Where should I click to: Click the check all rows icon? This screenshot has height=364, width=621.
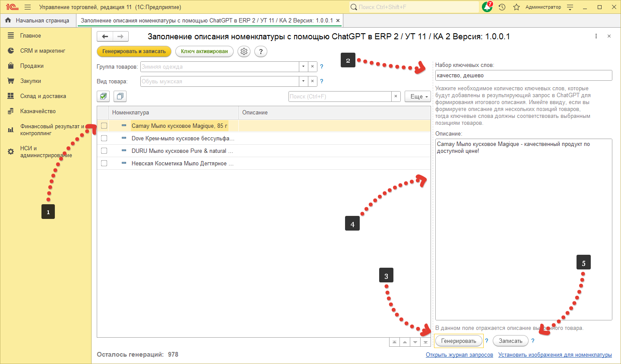pos(103,96)
